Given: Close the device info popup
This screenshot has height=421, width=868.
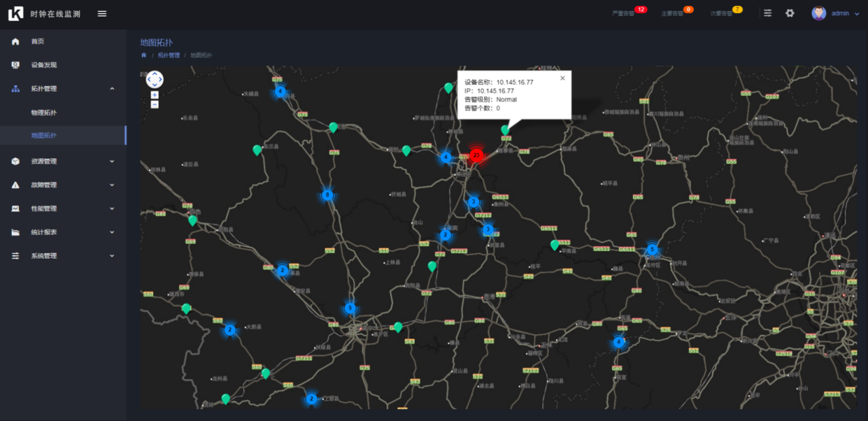Looking at the screenshot, I should coord(562,79).
